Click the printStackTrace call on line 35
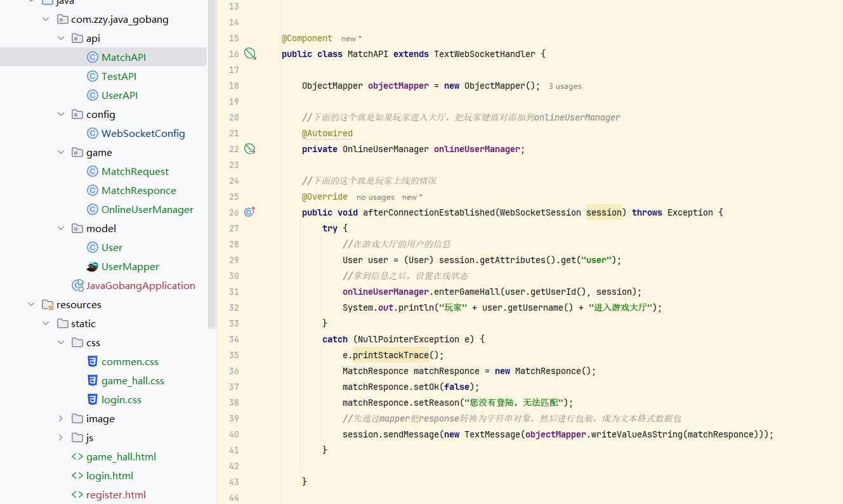 (391, 355)
